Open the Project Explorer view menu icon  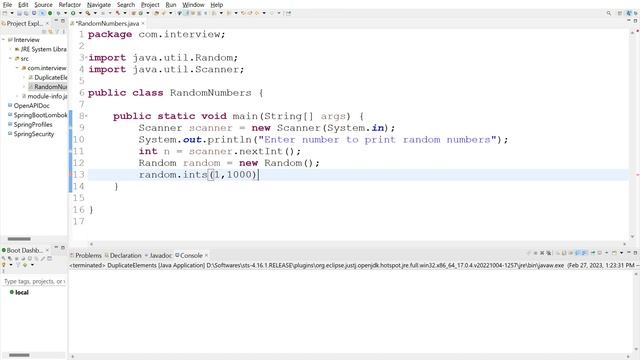click(64, 31)
